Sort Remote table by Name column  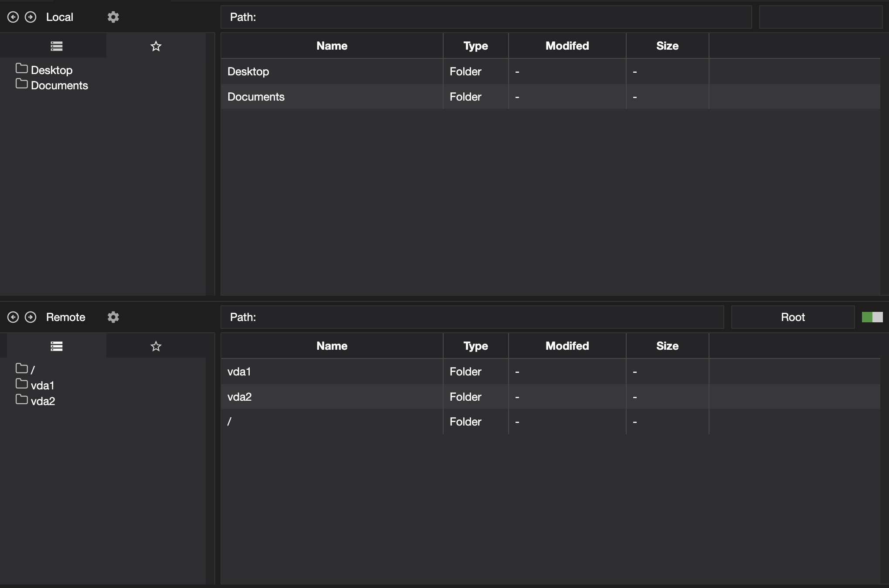tap(332, 346)
